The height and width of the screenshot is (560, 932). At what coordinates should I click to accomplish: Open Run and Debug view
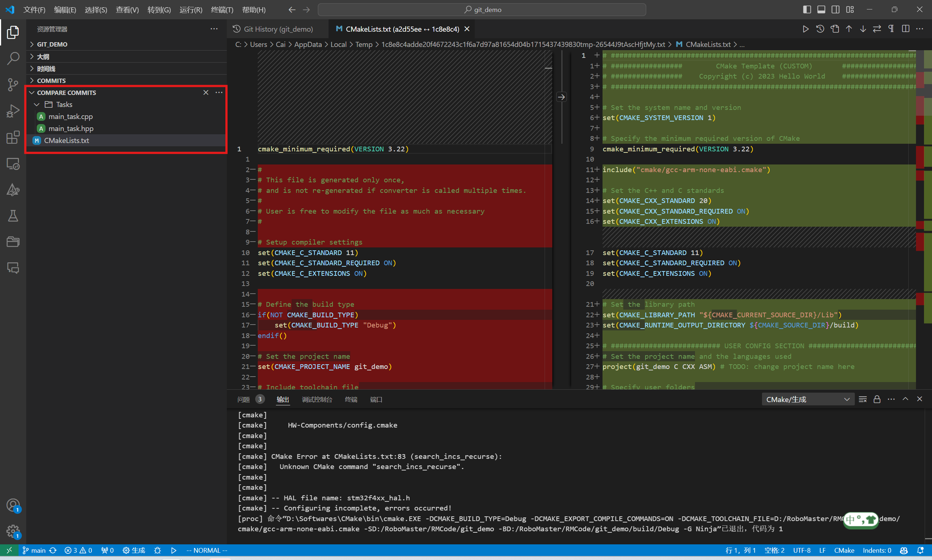click(13, 111)
